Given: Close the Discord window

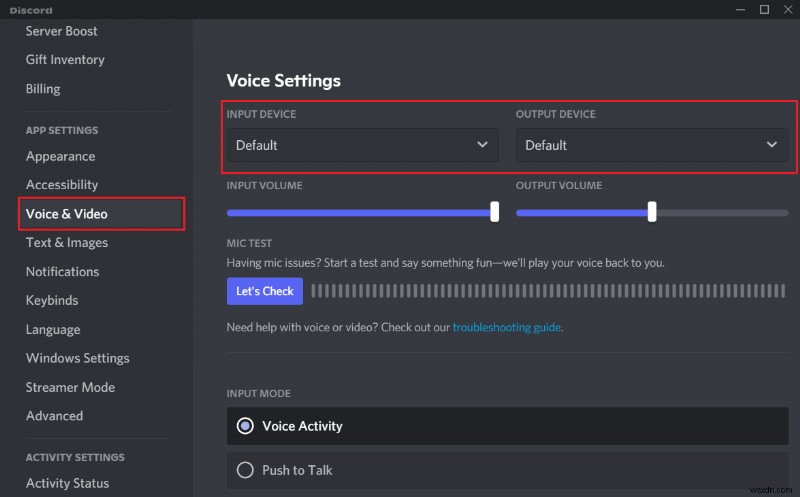Looking at the screenshot, I should coord(786,10).
